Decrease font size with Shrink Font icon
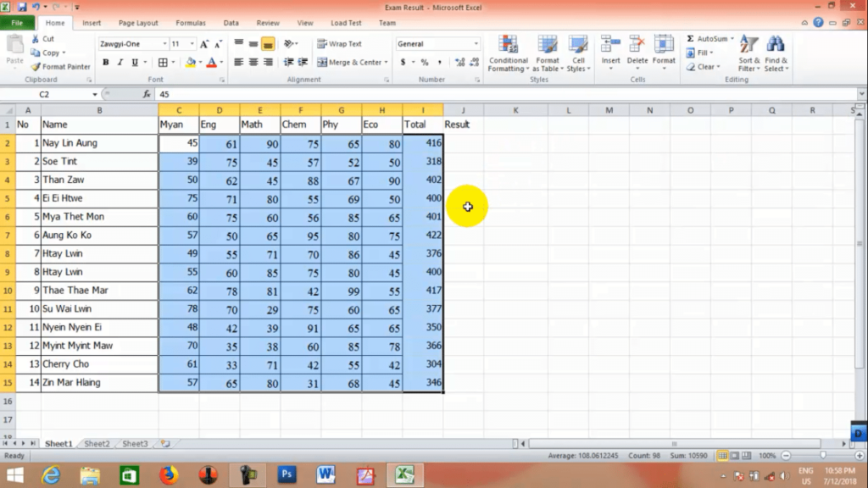Viewport: 868px width, 488px height. (218, 44)
